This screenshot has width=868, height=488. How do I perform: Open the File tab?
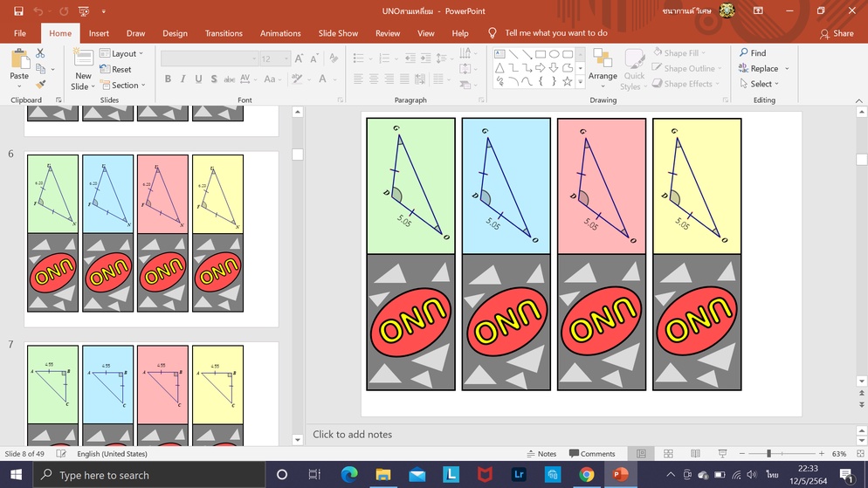point(20,33)
